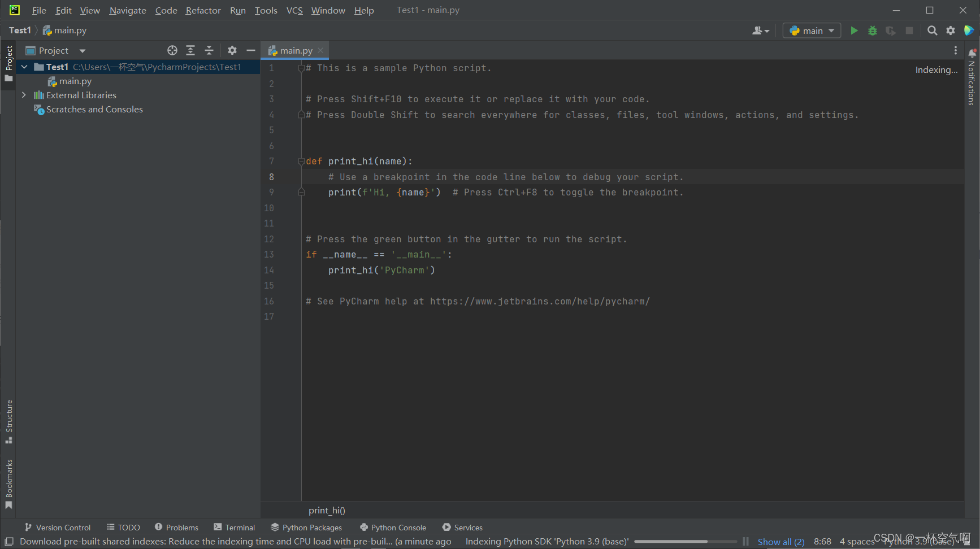980x549 pixels.
Task: Open the Run menu
Action: tap(238, 10)
